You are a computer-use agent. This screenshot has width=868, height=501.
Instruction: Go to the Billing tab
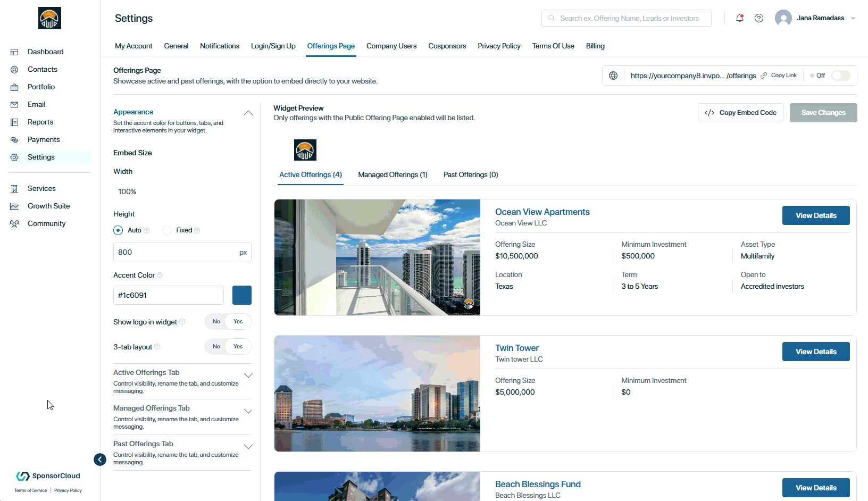pos(595,46)
